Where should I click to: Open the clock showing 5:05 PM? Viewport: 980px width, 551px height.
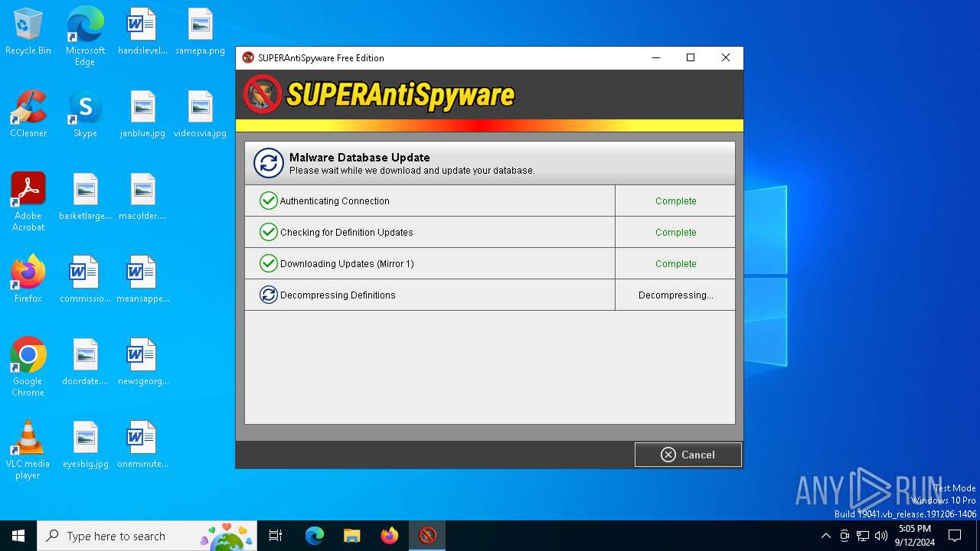[x=915, y=536]
